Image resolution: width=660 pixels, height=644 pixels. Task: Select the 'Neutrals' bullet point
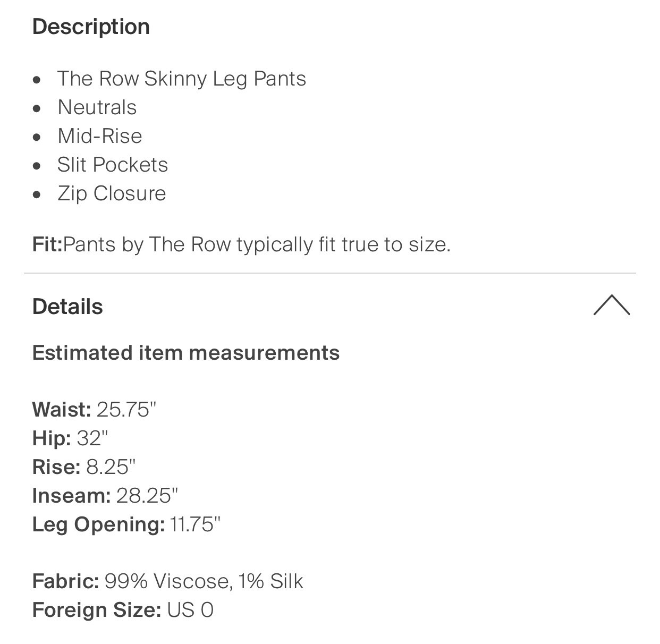coord(97,107)
